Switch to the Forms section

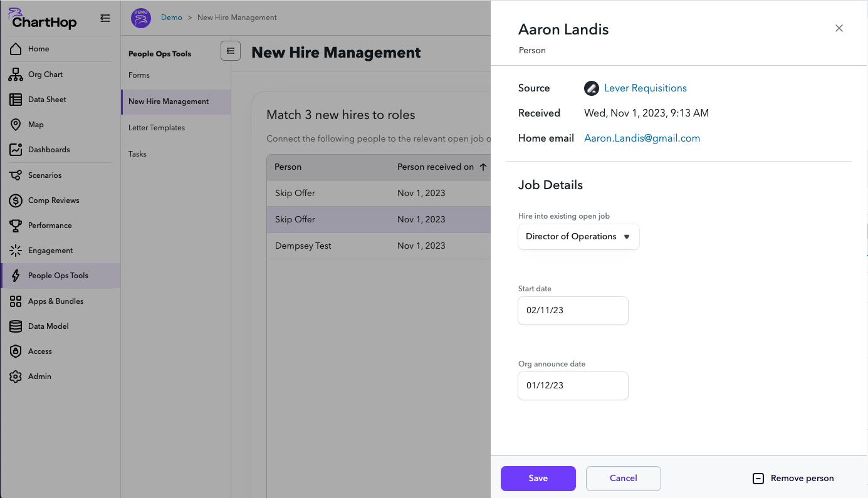(138, 75)
